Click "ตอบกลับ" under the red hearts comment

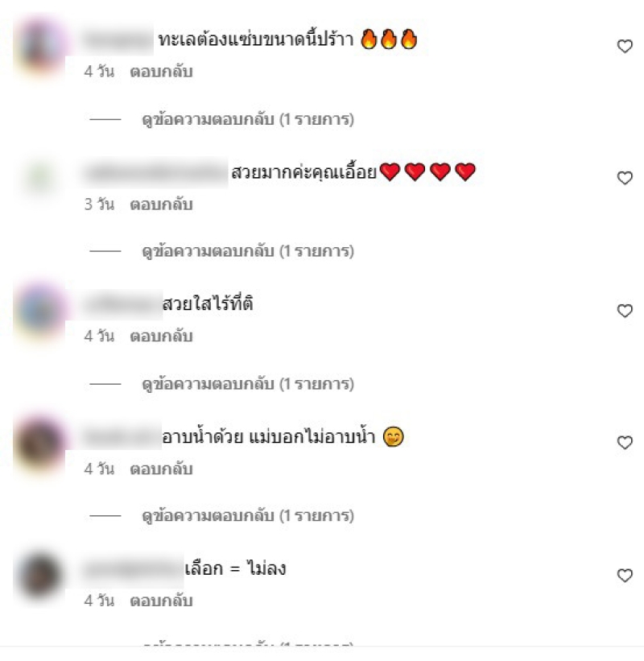pos(162,204)
